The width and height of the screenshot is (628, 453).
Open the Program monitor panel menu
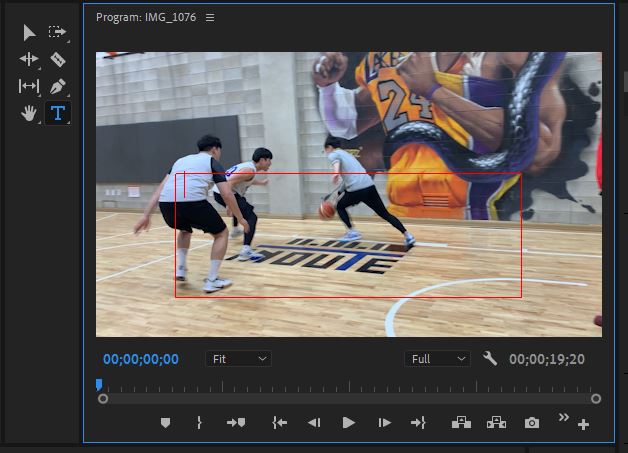point(210,18)
